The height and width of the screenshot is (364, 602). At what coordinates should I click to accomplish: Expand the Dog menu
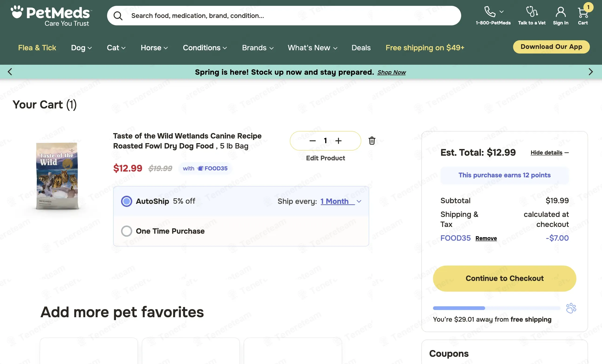(81, 48)
